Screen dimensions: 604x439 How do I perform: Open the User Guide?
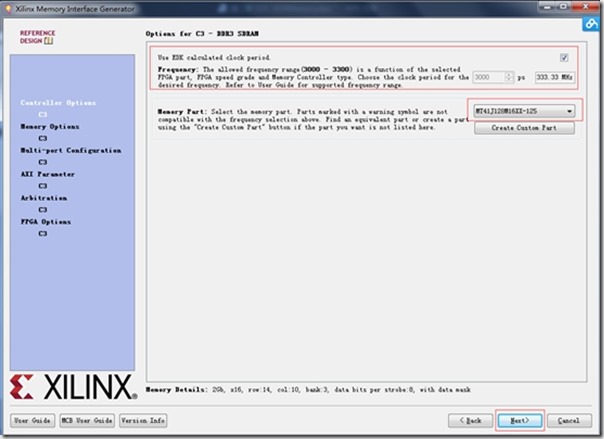tap(32, 421)
